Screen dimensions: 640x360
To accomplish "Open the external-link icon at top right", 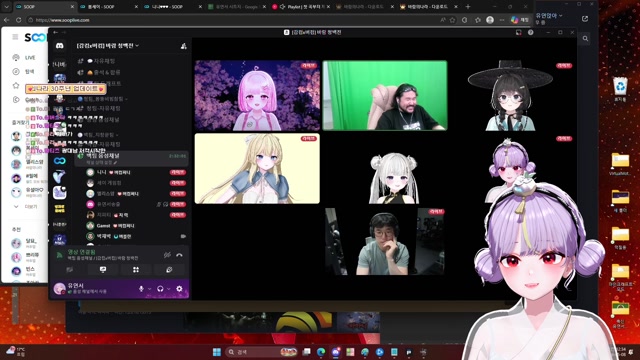I will 585,19.
